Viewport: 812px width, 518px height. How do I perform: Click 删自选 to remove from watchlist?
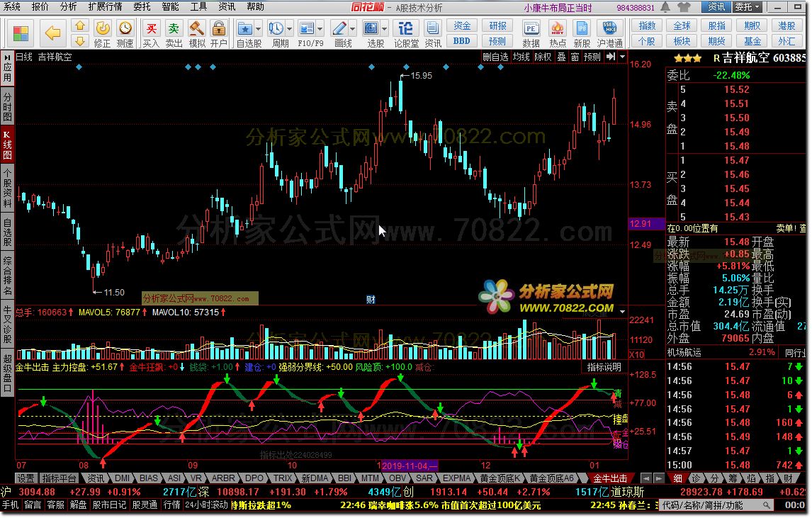[x=495, y=57]
